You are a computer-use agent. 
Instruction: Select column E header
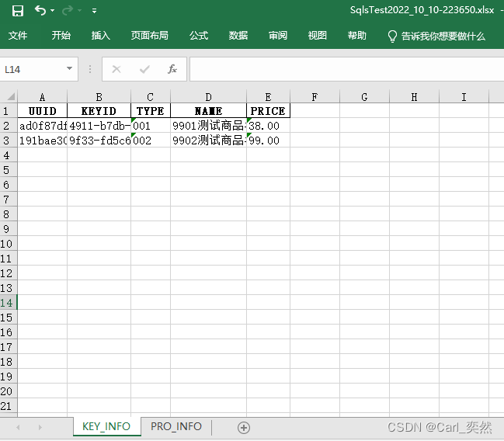tap(269, 97)
